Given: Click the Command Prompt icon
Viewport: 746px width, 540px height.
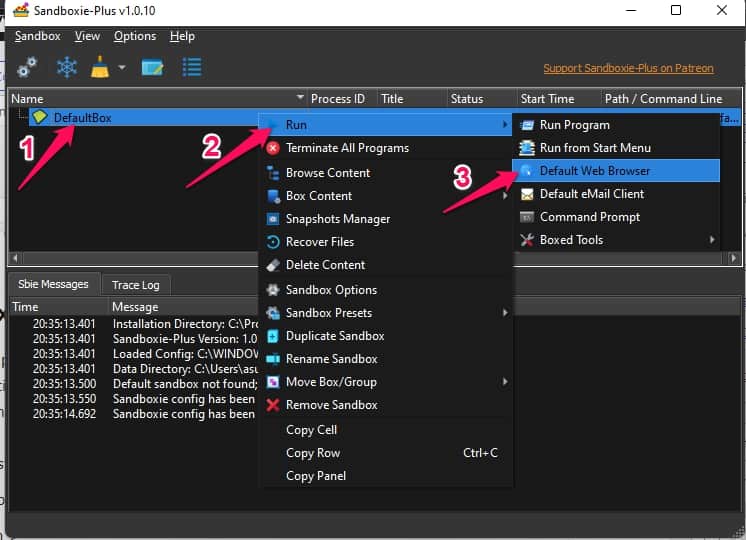Looking at the screenshot, I should (x=527, y=217).
